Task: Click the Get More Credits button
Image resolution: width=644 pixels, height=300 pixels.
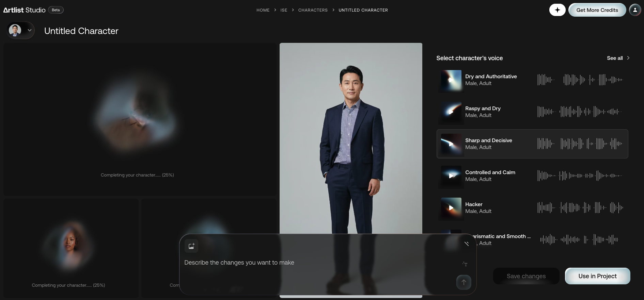Action: tap(597, 10)
